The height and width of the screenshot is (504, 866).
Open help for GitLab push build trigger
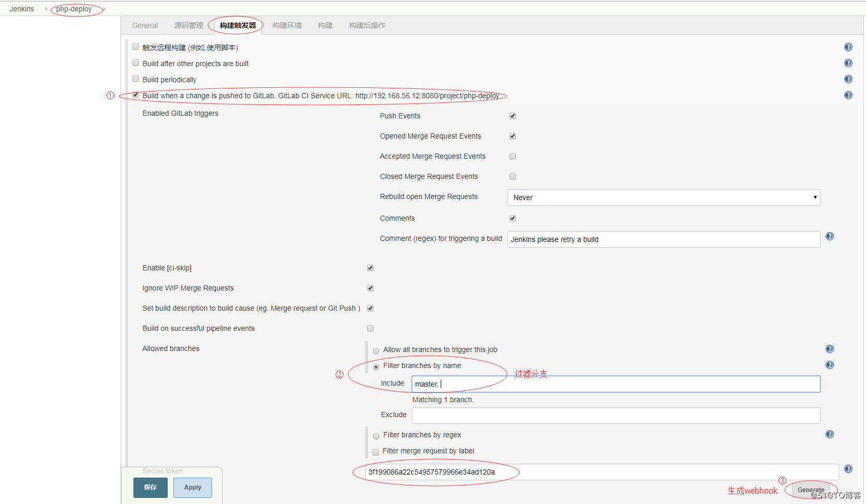[848, 95]
